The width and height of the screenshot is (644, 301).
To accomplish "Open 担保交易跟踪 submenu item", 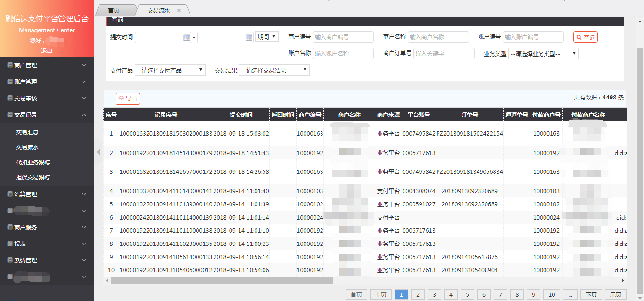I will point(33,178).
